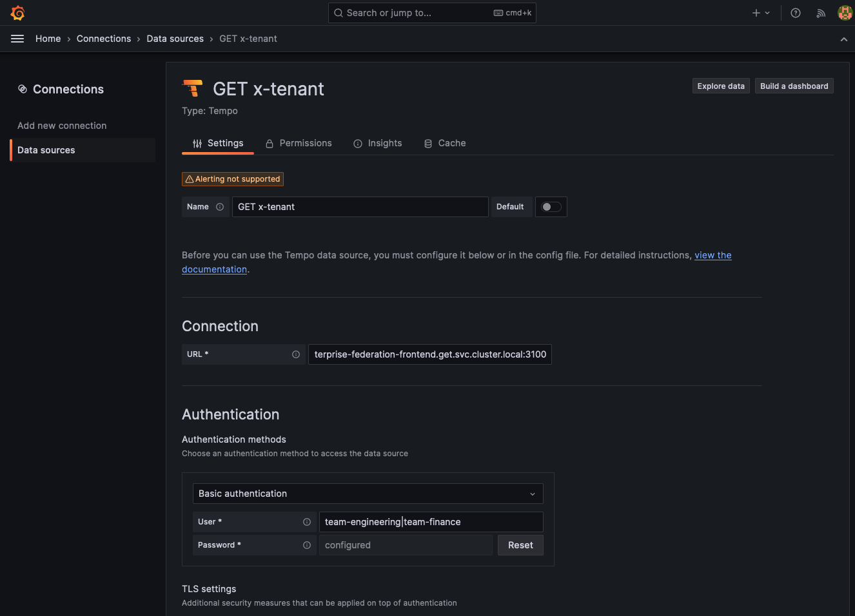Open the hamburger navigation menu
Image resolution: width=855 pixels, height=616 pixels.
pyautogui.click(x=17, y=39)
